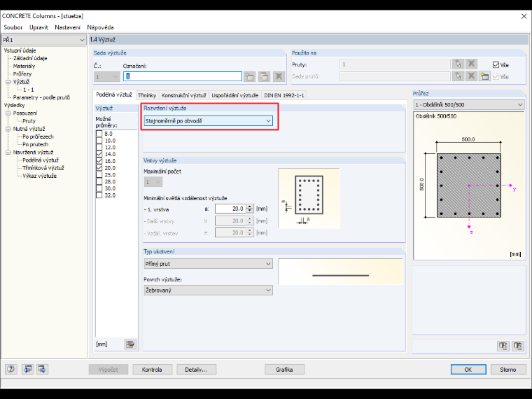Image resolution: width=532 pixels, height=399 pixels.
Task: Open the Průřez dropdown Obdélník 500/500
Action: 468,105
